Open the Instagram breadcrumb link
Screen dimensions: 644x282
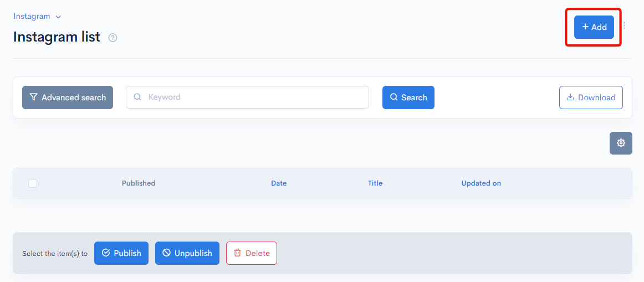32,17
